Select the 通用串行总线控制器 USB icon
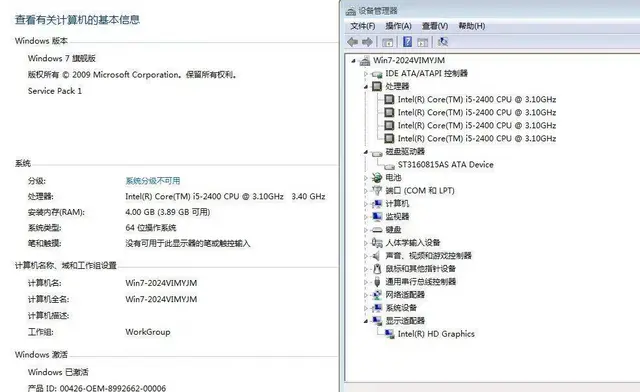This screenshot has width=640, height=392. click(377, 282)
